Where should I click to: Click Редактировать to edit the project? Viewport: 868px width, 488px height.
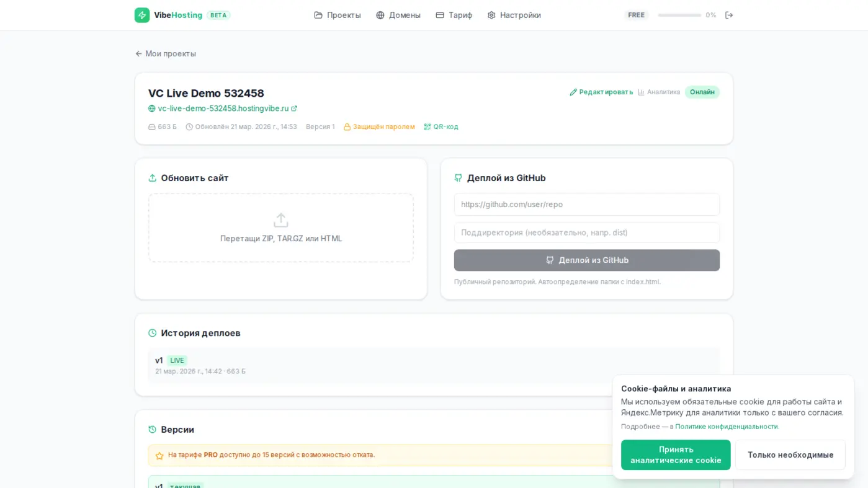pos(601,92)
